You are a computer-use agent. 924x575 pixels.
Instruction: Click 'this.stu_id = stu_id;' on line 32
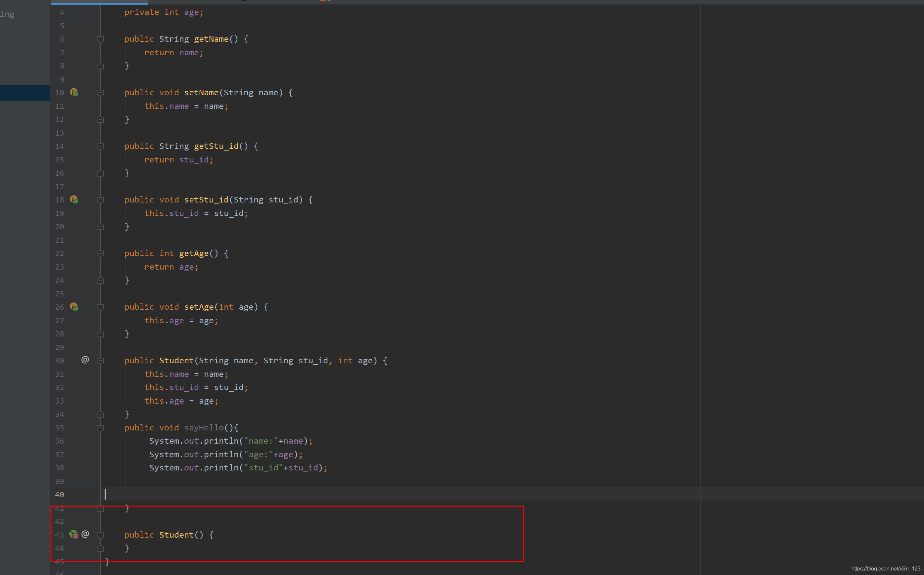click(x=196, y=387)
